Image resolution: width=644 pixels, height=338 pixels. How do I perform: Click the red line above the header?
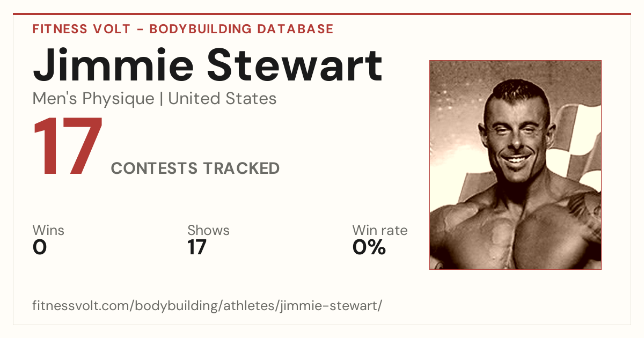[322, 14]
